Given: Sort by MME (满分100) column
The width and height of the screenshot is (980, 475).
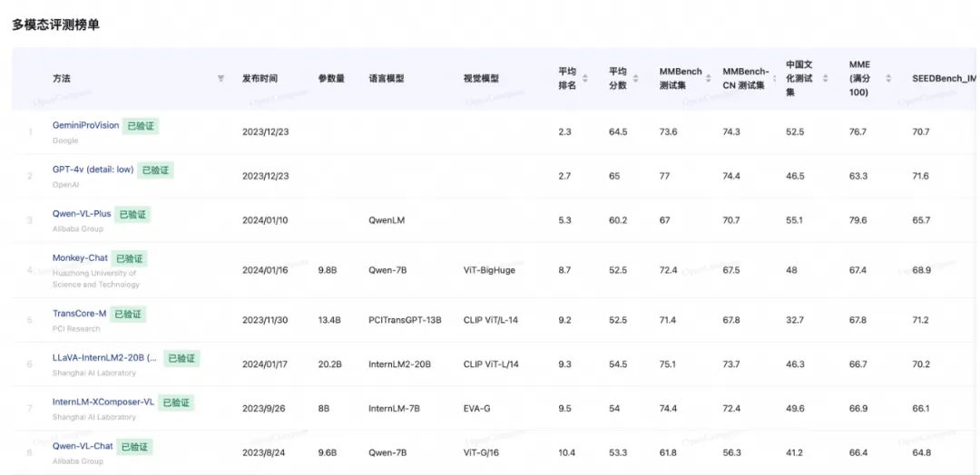Looking at the screenshot, I should click(888, 79).
